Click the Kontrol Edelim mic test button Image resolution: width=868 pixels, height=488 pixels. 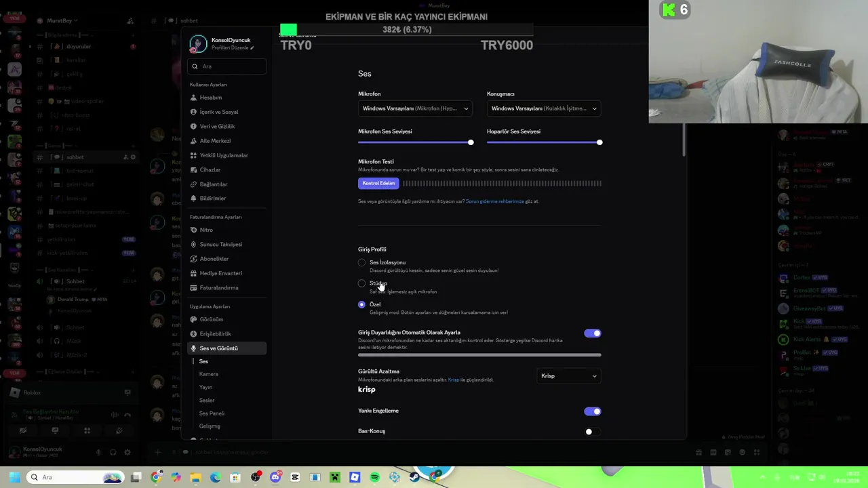click(x=378, y=183)
